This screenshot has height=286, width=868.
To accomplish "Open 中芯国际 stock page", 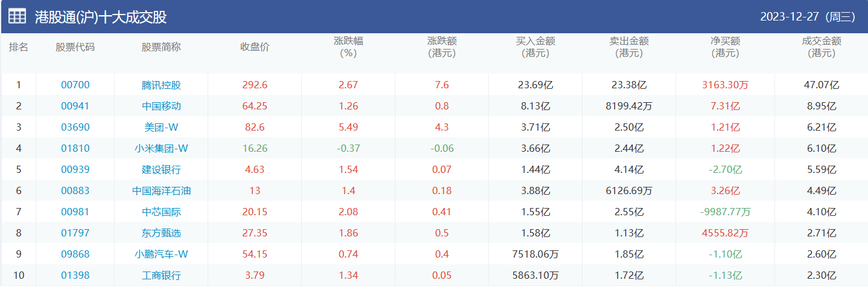I will tap(161, 212).
